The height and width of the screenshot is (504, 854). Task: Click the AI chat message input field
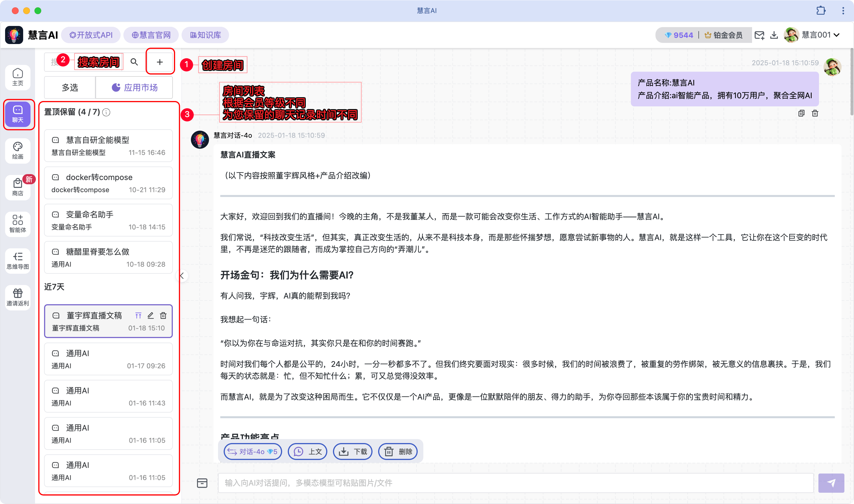click(x=515, y=483)
